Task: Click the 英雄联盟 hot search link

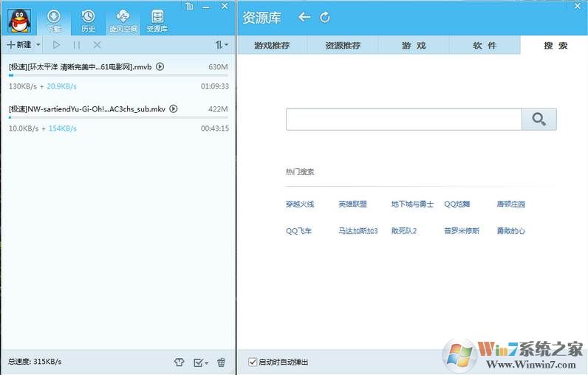Action: coord(352,204)
